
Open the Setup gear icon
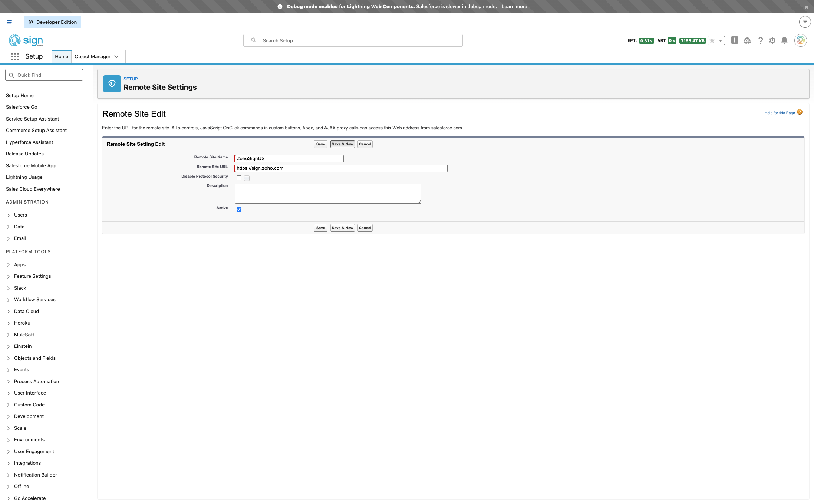772,40
